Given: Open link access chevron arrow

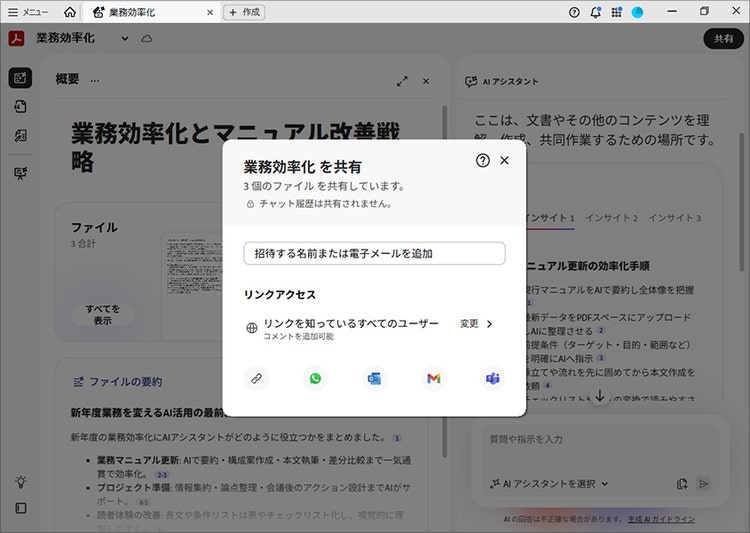Looking at the screenshot, I should [489, 324].
